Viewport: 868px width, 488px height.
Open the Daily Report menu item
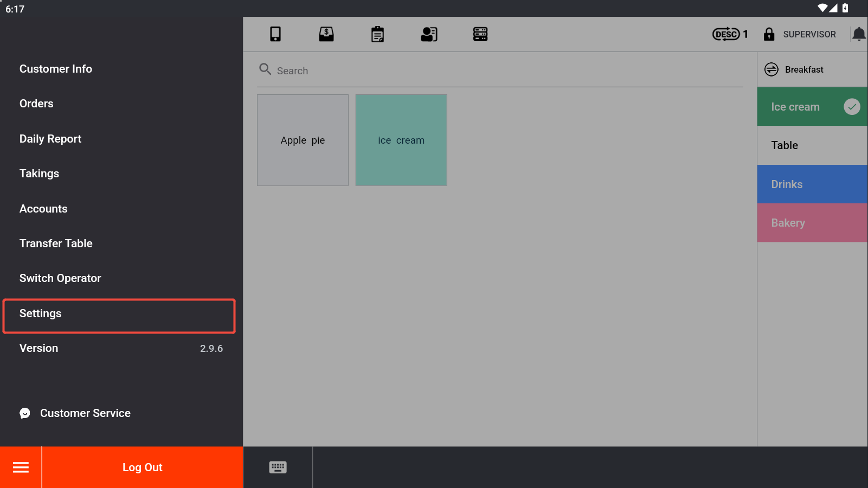(x=50, y=139)
